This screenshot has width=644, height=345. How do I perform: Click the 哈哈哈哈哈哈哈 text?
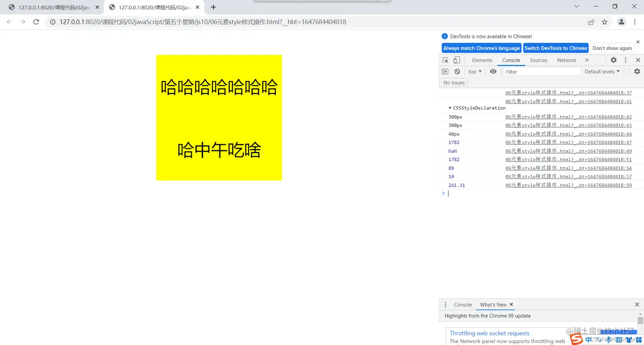(x=219, y=88)
